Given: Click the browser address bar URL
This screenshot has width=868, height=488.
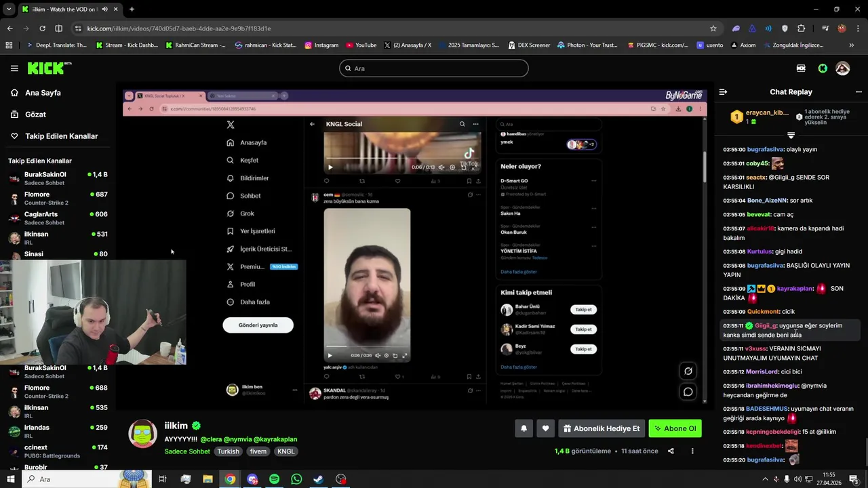Looking at the screenshot, I should 179,28.
